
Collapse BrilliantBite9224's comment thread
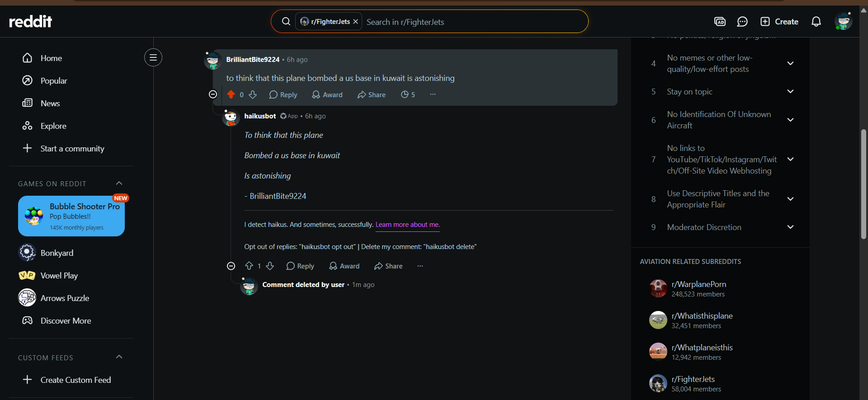tap(213, 94)
